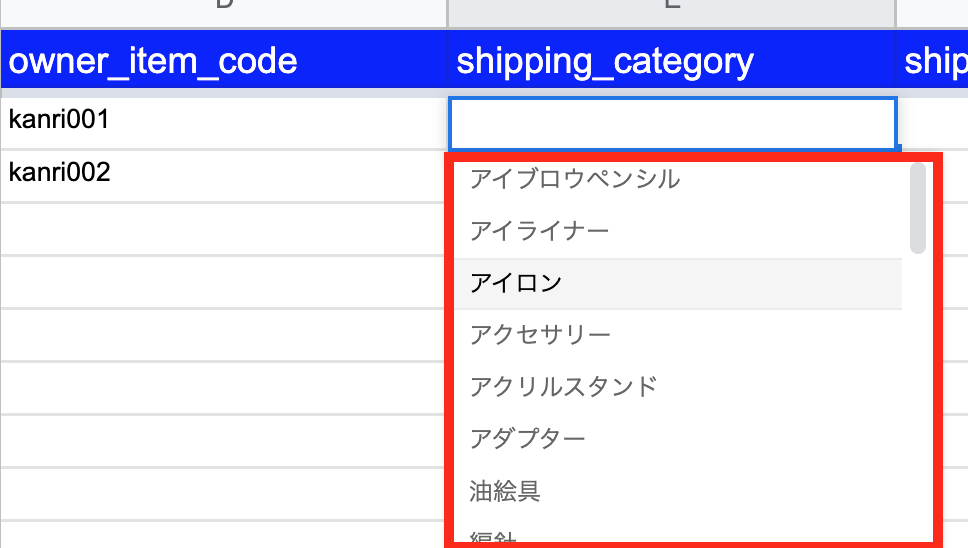The image size is (968, 548).
Task: Pick 油絵具 from the dropdown
Action: pos(505,491)
